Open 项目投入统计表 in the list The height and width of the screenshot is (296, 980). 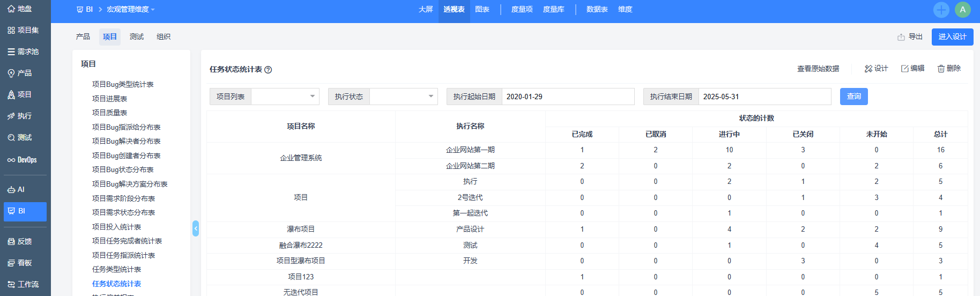(116, 227)
